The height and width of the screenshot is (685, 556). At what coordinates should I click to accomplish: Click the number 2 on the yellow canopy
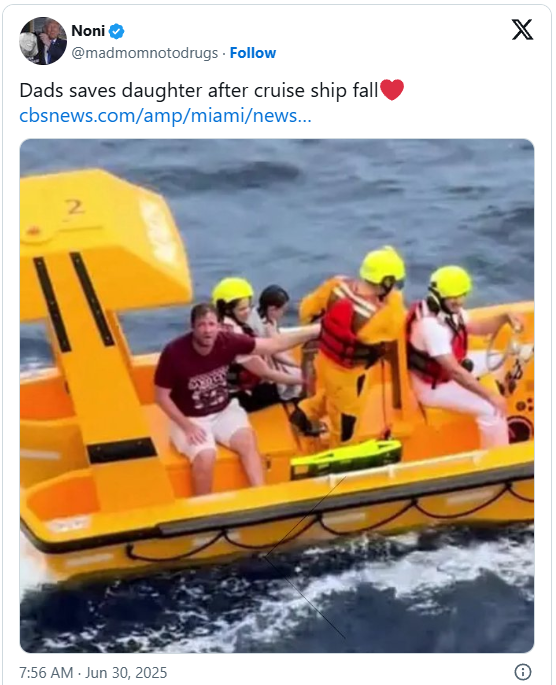click(x=75, y=207)
